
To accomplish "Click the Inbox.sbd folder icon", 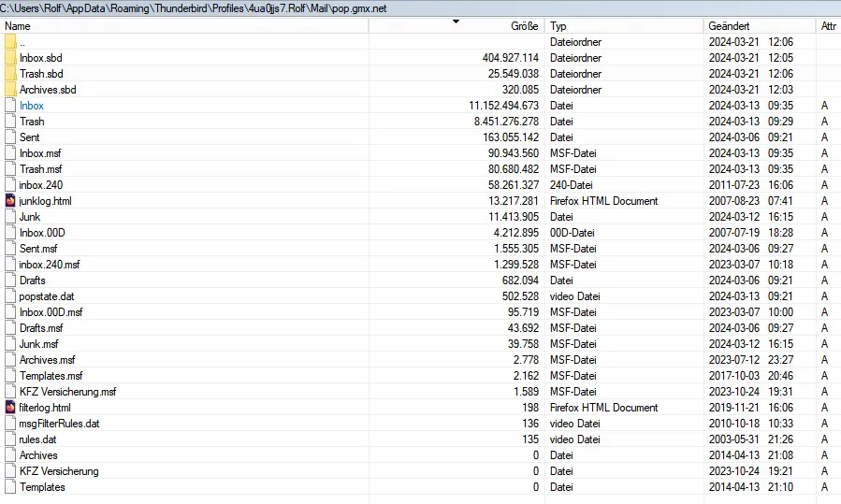I will tap(10, 58).
